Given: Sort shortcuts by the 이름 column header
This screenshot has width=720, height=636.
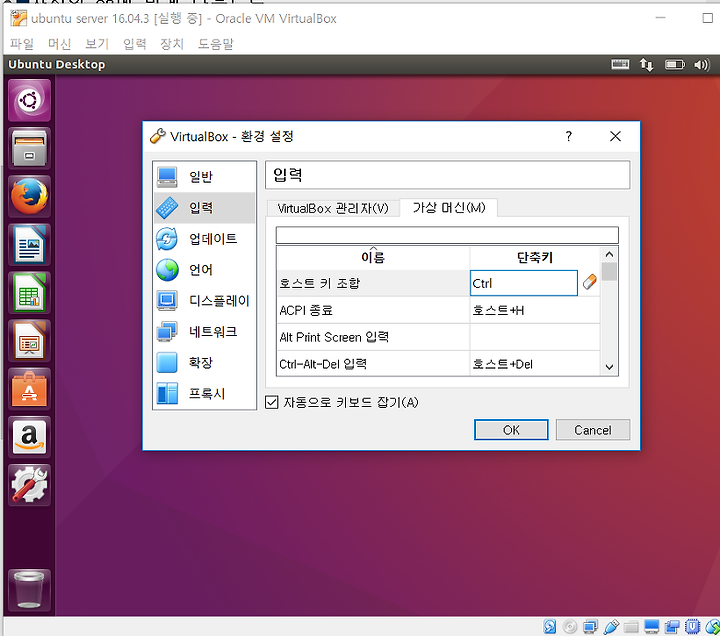Looking at the screenshot, I should (x=373, y=257).
